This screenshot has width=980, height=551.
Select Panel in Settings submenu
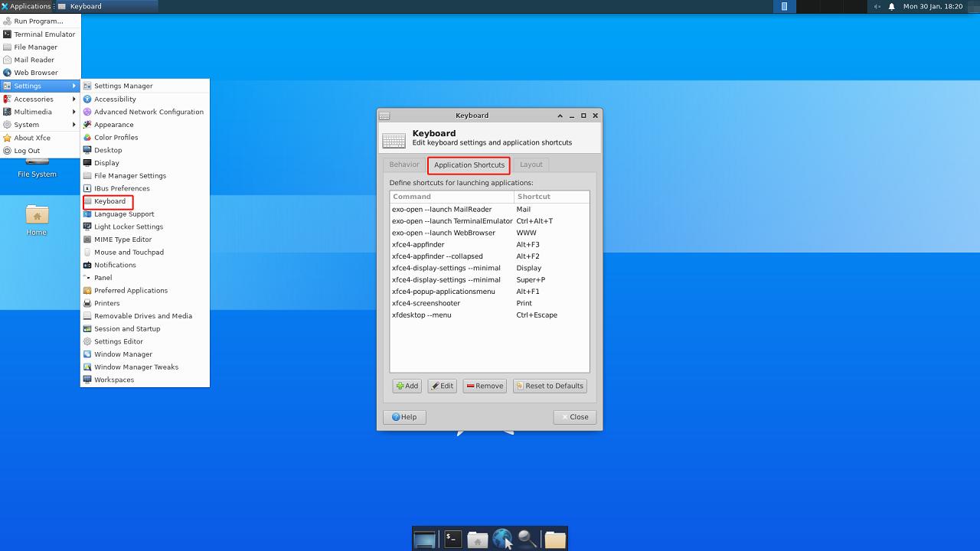tap(145, 278)
